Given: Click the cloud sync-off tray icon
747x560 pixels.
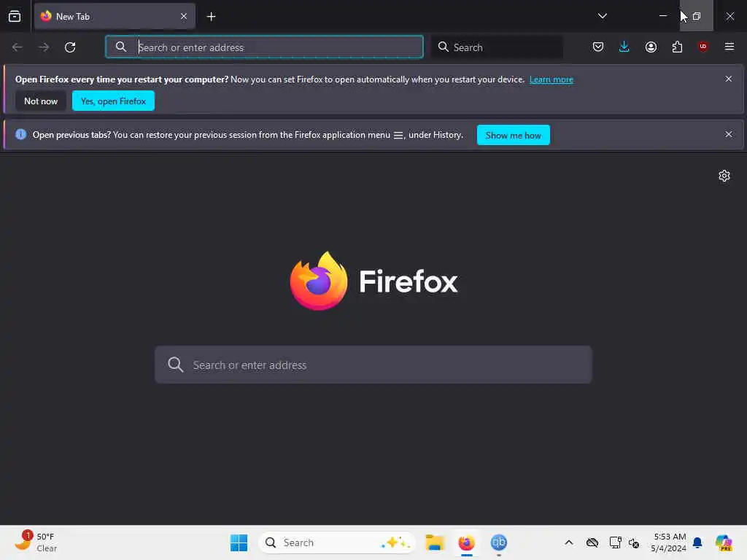Looking at the screenshot, I should pyautogui.click(x=592, y=542).
